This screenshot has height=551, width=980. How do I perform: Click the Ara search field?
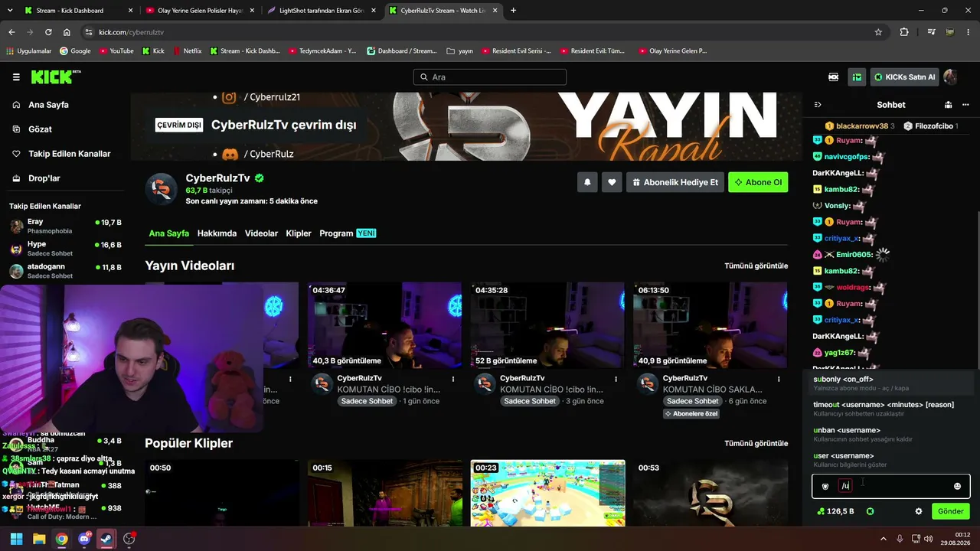pos(490,77)
